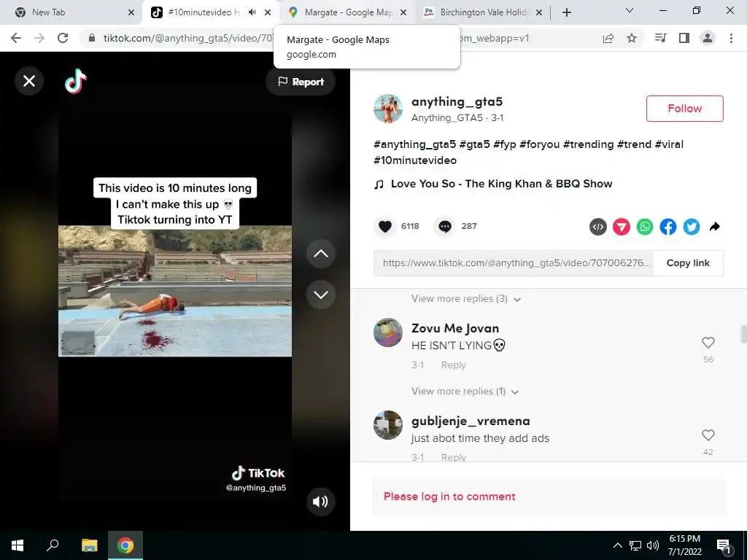747x560 pixels.
Task: Open the #10minutevideo hashtag
Action: 415,160
